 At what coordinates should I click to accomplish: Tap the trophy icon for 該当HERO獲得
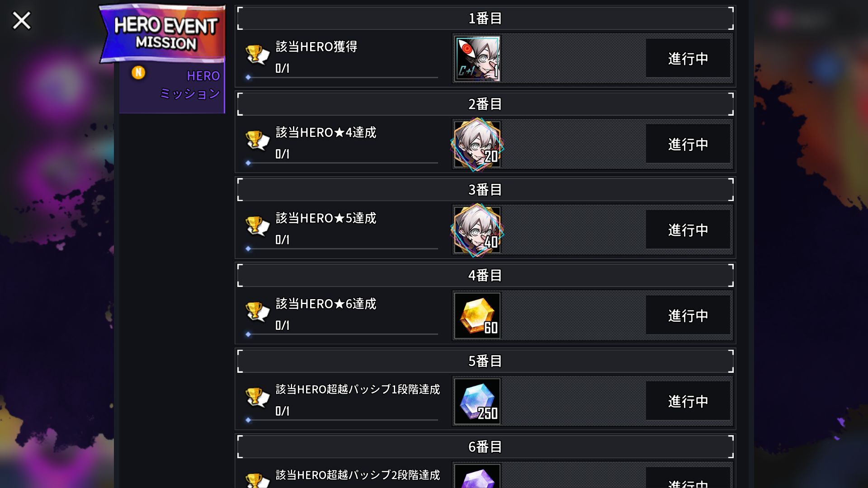point(257,55)
